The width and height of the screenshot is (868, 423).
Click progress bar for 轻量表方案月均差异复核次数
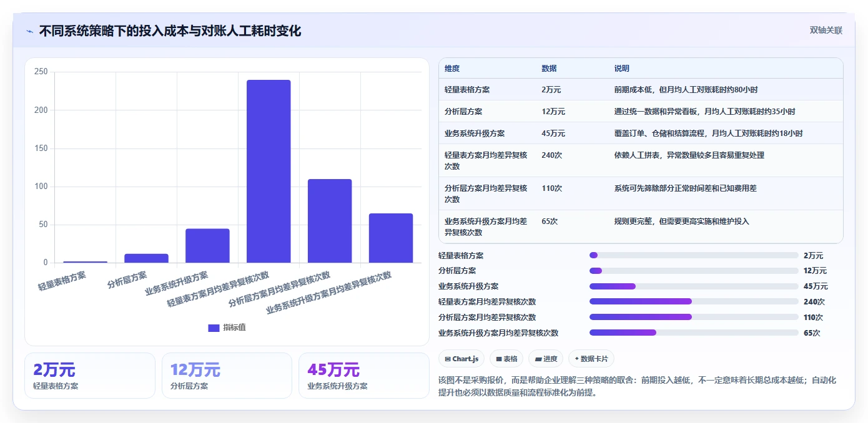(x=694, y=301)
